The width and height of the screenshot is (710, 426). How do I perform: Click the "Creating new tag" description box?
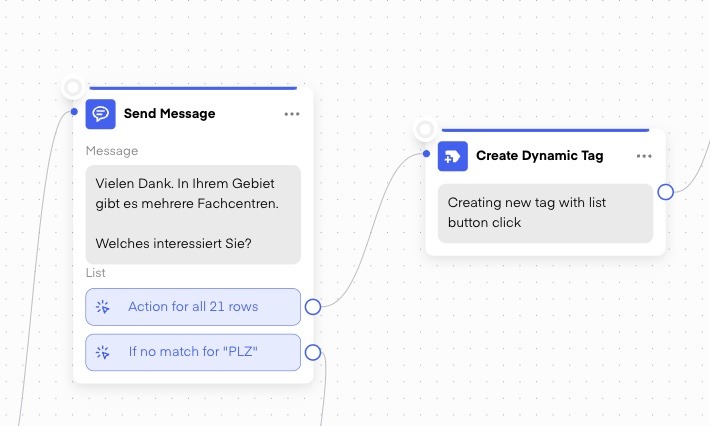(x=545, y=212)
